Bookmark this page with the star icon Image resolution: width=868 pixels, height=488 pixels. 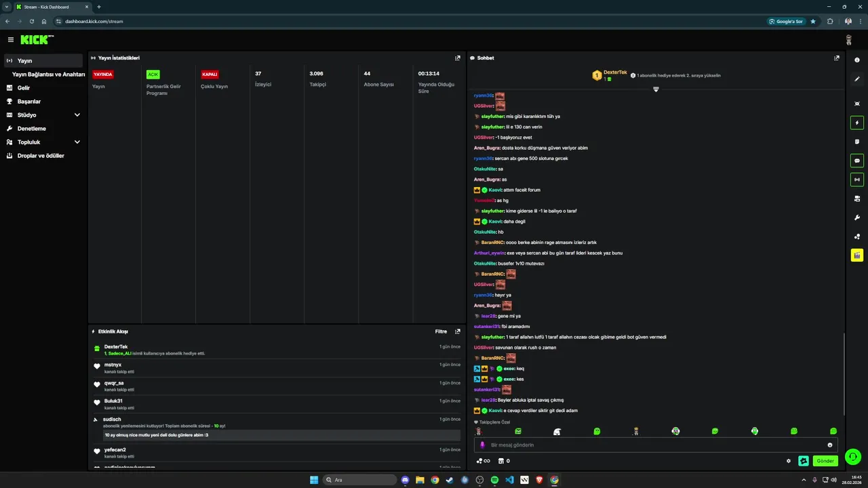coord(813,21)
